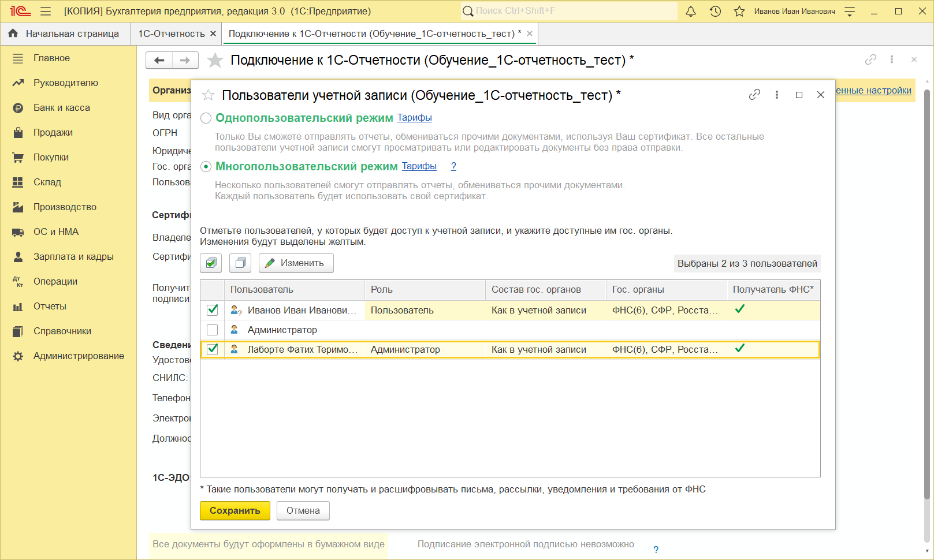Click the Отчеты bar chart icon

(18, 307)
